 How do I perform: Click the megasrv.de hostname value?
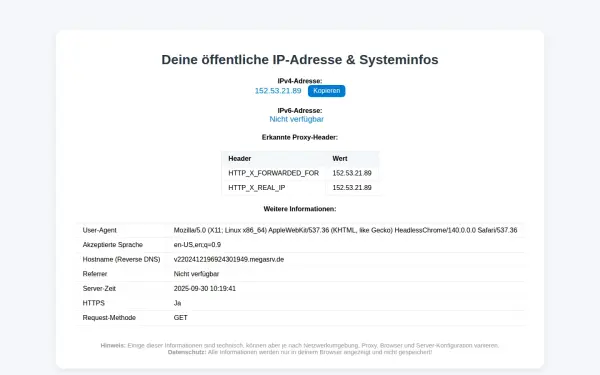pyautogui.click(x=229, y=259)
